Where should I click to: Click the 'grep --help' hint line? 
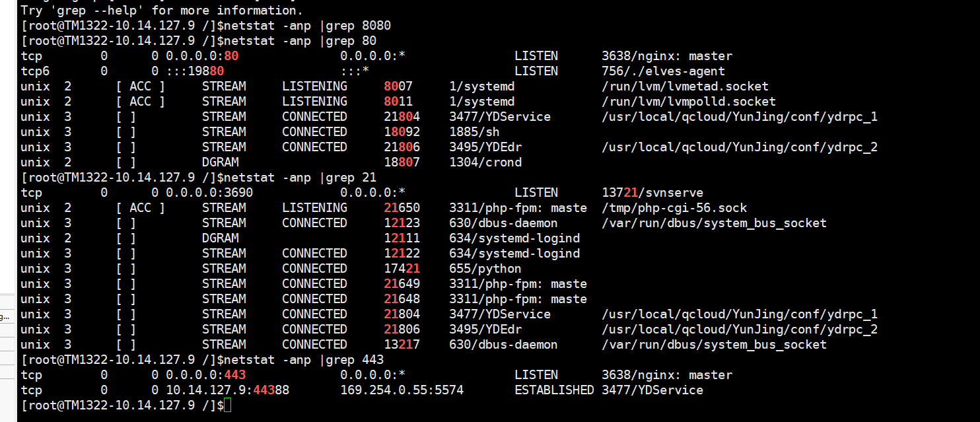pos(161,11)
